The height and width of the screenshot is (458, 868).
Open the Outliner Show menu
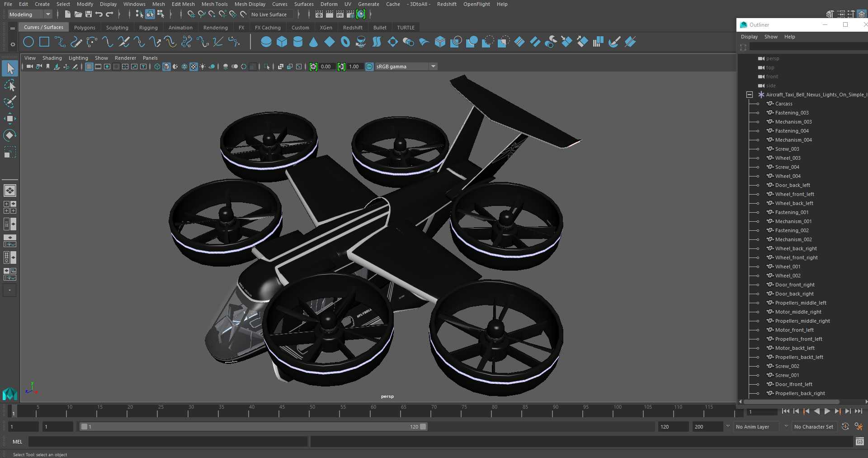[771, 37]
